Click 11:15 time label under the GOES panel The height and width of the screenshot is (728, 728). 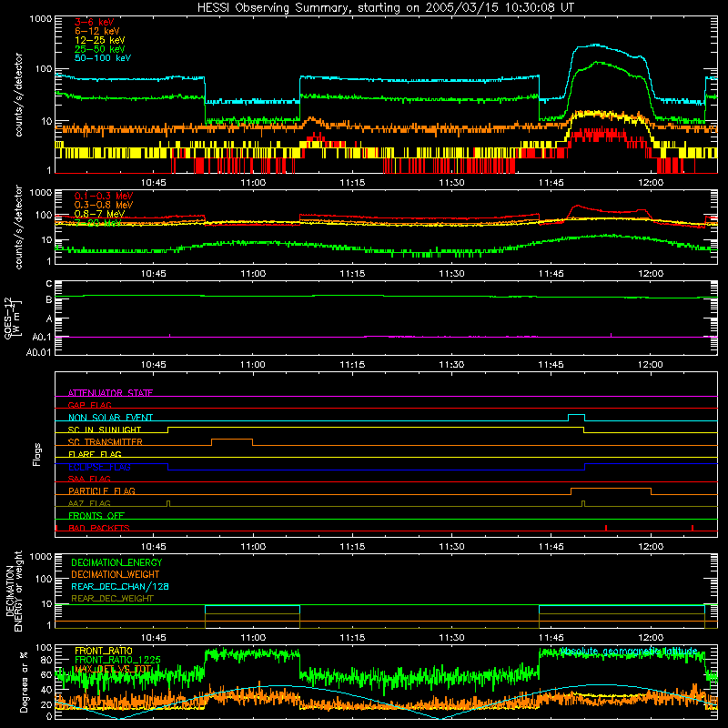(x=352, y=365)
